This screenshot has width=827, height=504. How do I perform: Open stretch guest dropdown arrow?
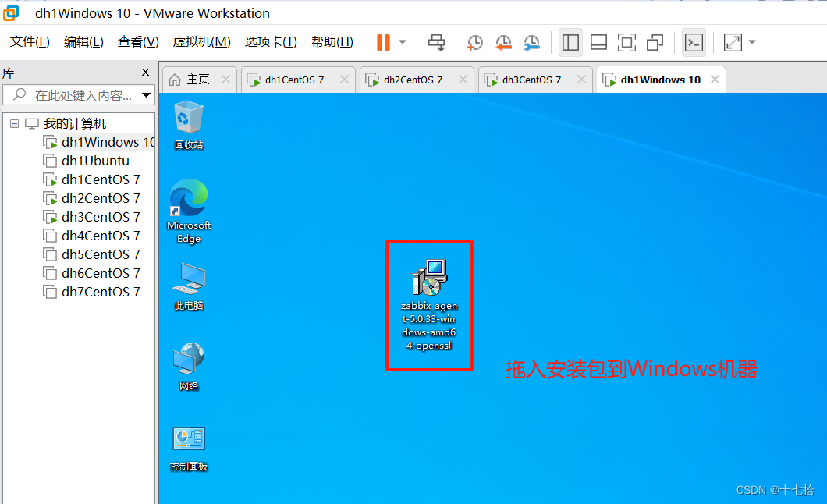(752, 42)
